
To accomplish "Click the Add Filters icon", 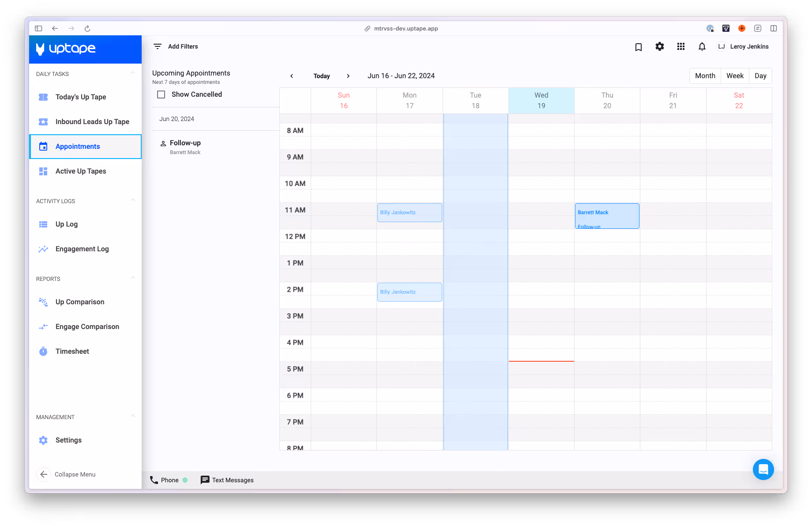I will pyautogui.click(x=158, y=46).
